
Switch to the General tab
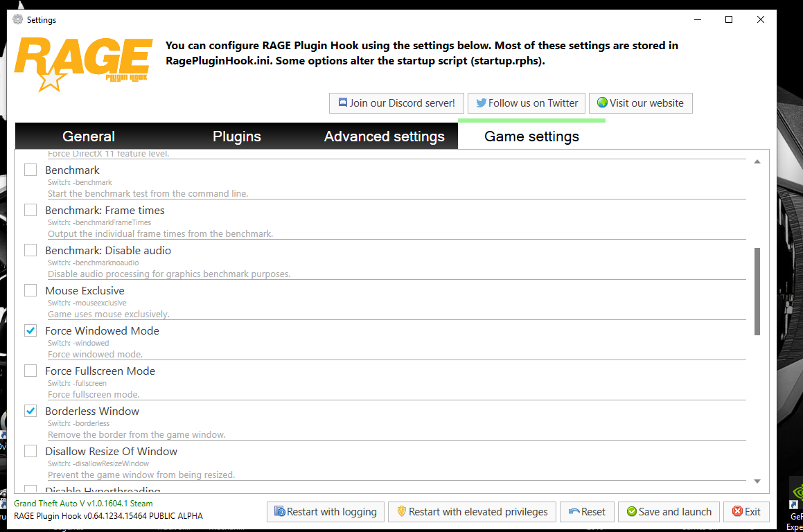[x=89, y=136]
